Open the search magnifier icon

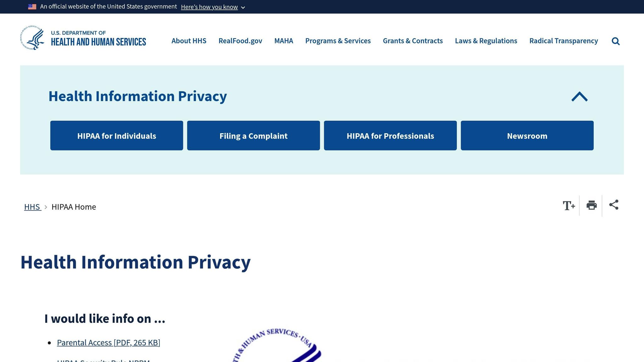tap(615, 41)
